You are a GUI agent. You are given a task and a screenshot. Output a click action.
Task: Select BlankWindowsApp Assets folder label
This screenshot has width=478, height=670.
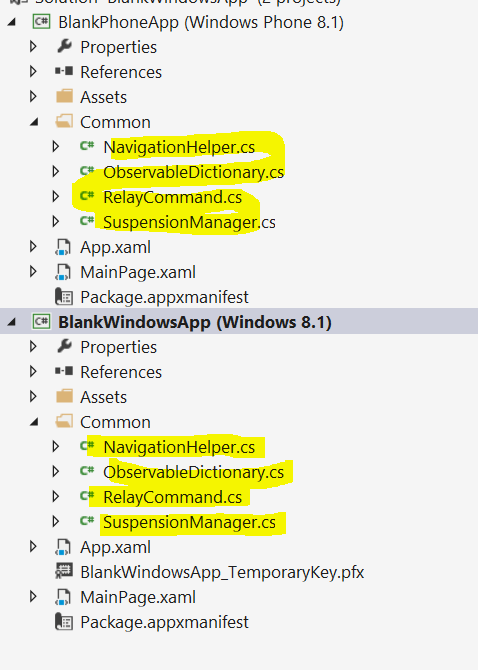(x=104, y=397)
